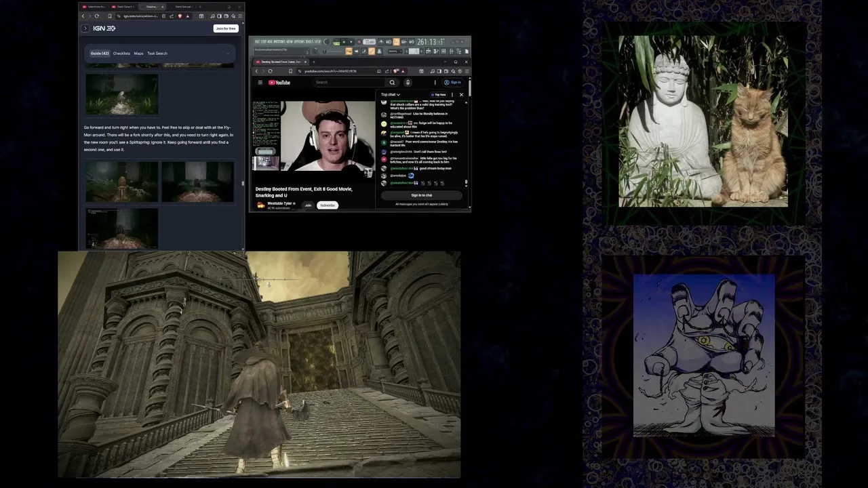Subscribe to Westside Tyler
Viewport: 868px width, 488px height.
point(328,205)
